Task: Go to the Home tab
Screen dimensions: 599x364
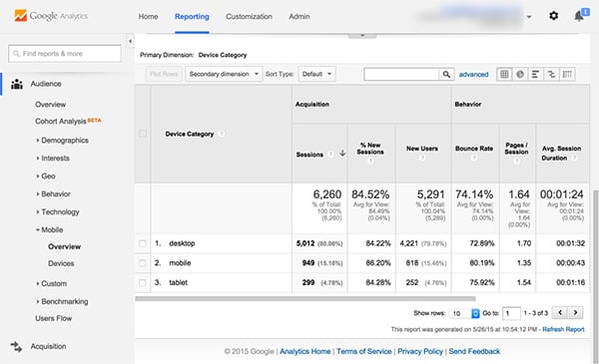Action: (148, 16)
